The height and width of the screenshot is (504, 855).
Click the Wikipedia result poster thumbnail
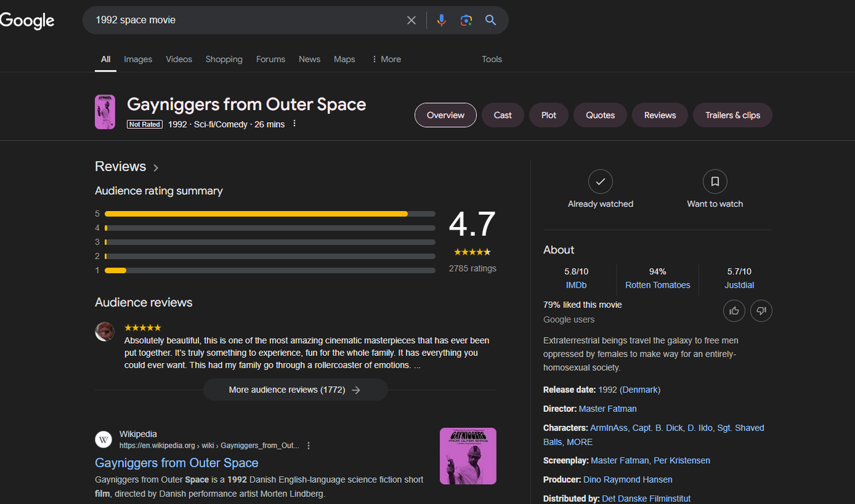click(468, 456)
